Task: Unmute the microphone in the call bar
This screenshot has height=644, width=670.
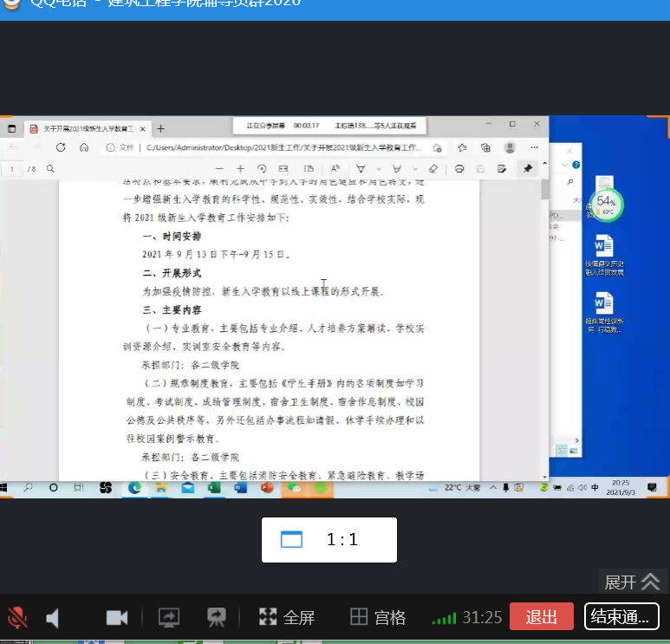Action: click(17, 617)
